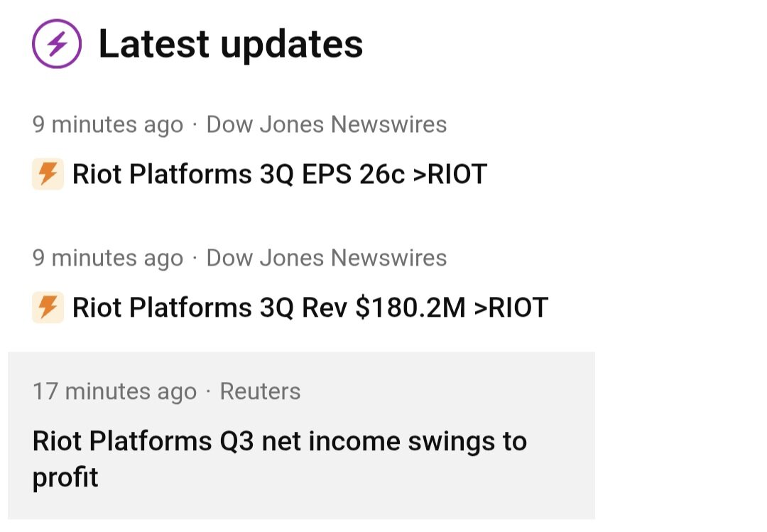Click the purple lightning bolt circle icon
The height and width of the screenshot is (532, 767).
coord(57,44)
